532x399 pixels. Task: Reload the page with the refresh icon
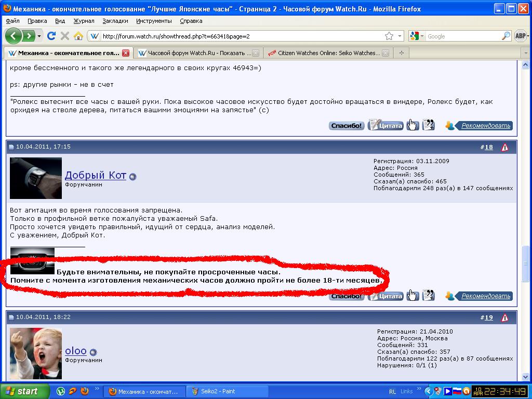coord(51,36)
